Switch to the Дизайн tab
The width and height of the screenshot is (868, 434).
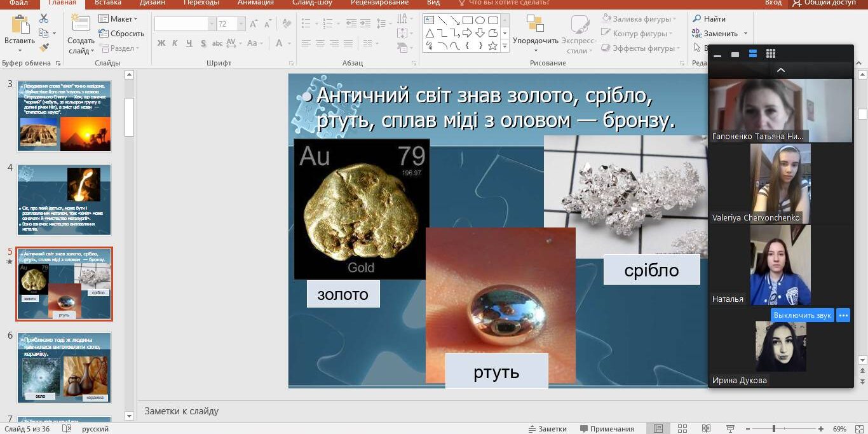[153, 3]
